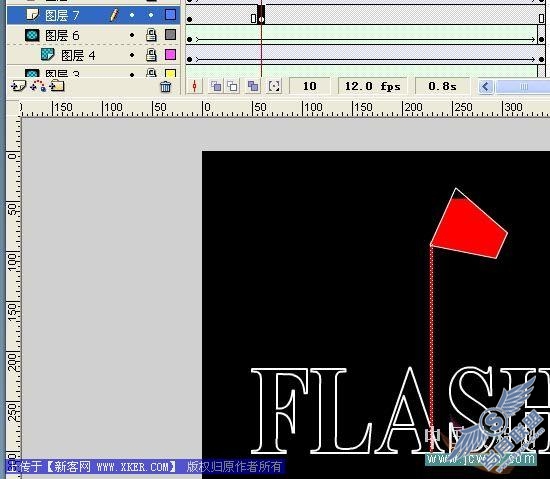
Task: Toggle lock dot for 图层 7
Action: (151, 15)
